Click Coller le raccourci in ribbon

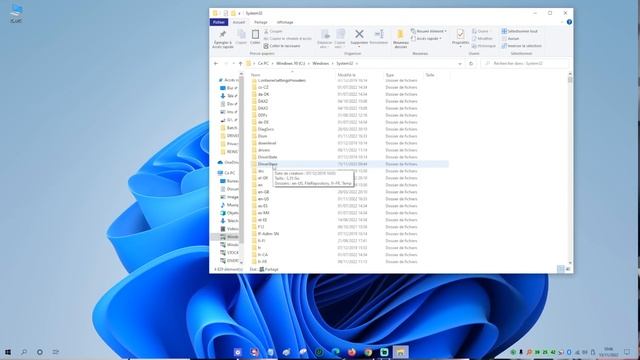click(282, 46)
